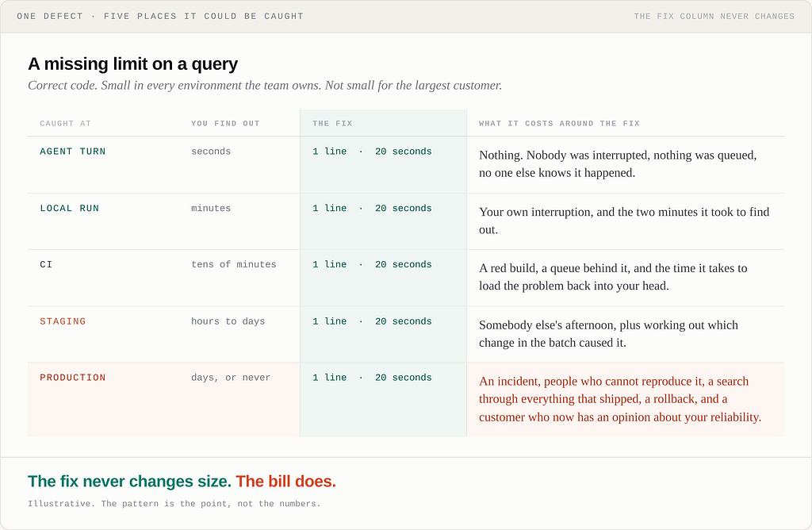Select the 'STAGING' row label
This screenshot has width=812, height=530.
(x=63, y=321)
